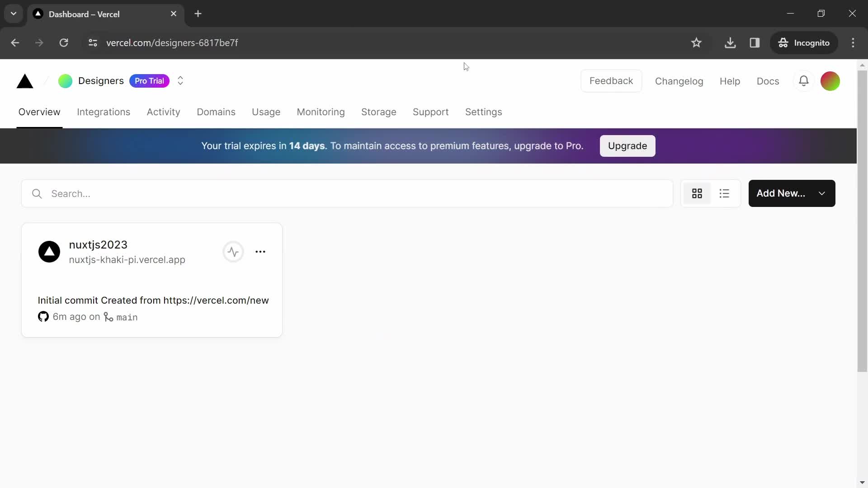Click the list view toggle icon
Image resolution: width=868 pixels, height=488 pixels.
click(x=724, y=194)
